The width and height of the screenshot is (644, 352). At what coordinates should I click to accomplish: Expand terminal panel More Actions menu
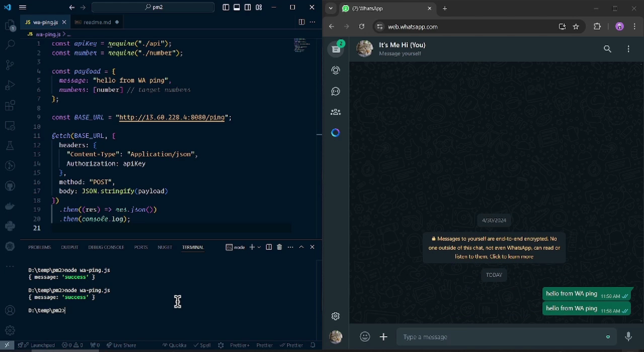(x=290, y=247)
